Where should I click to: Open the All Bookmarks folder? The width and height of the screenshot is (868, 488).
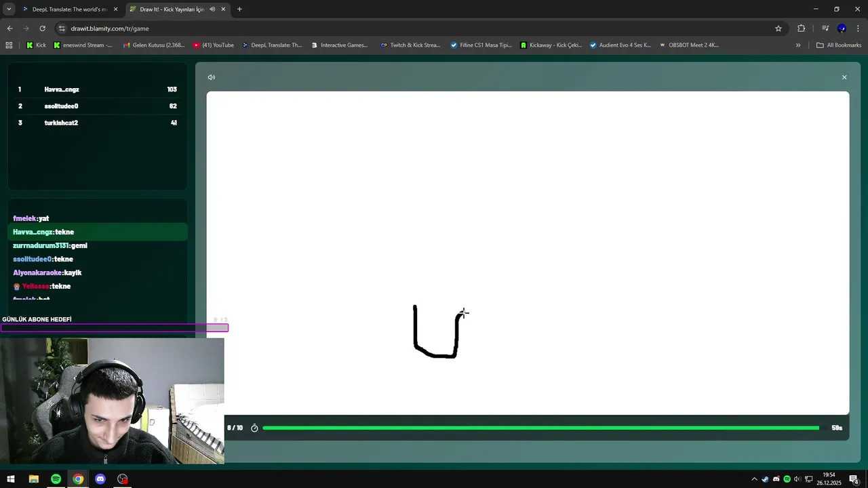point(839,45)
